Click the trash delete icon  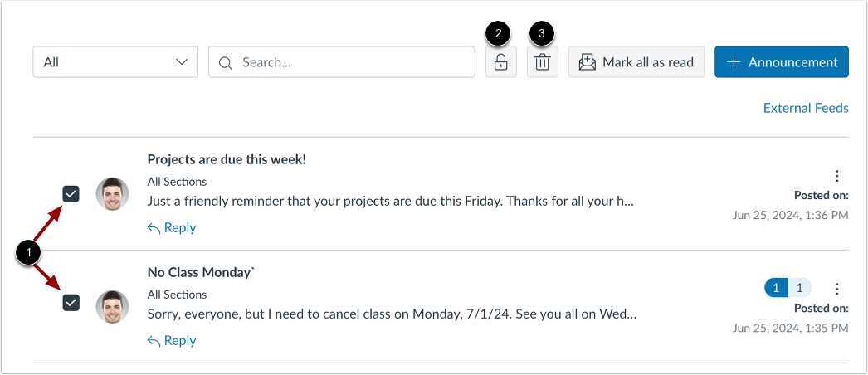[542, 62]
